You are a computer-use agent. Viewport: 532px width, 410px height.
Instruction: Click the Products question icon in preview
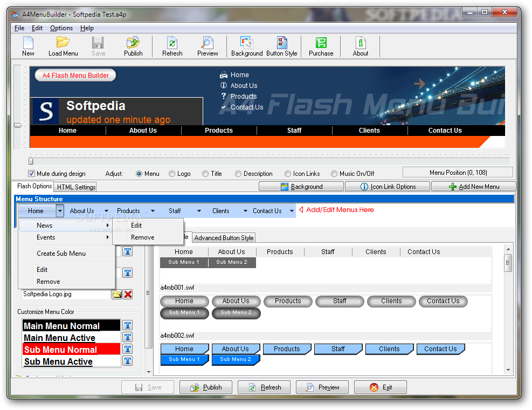pyautogui.click(x=224, y=96)
